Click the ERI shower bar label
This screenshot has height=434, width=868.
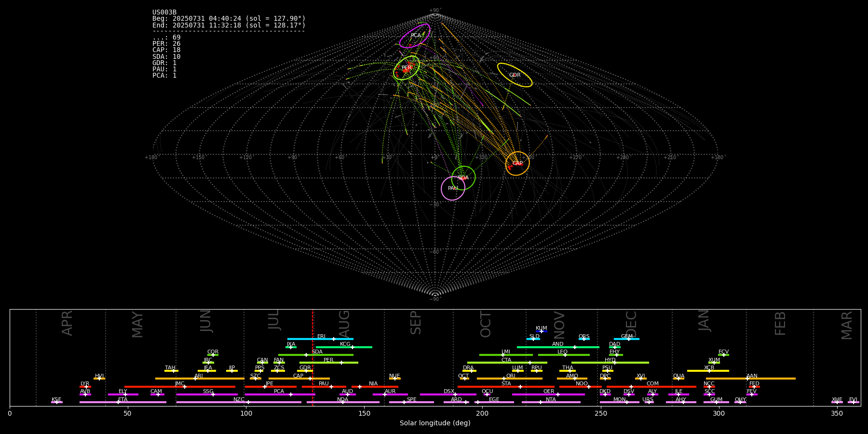(x=321, y=337)
